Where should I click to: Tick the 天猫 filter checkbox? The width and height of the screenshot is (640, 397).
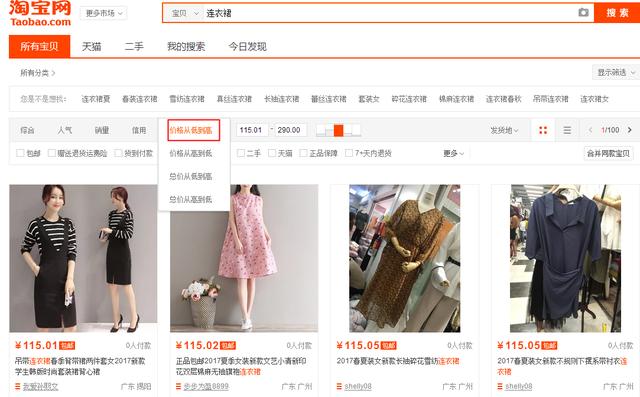(272, 153)
